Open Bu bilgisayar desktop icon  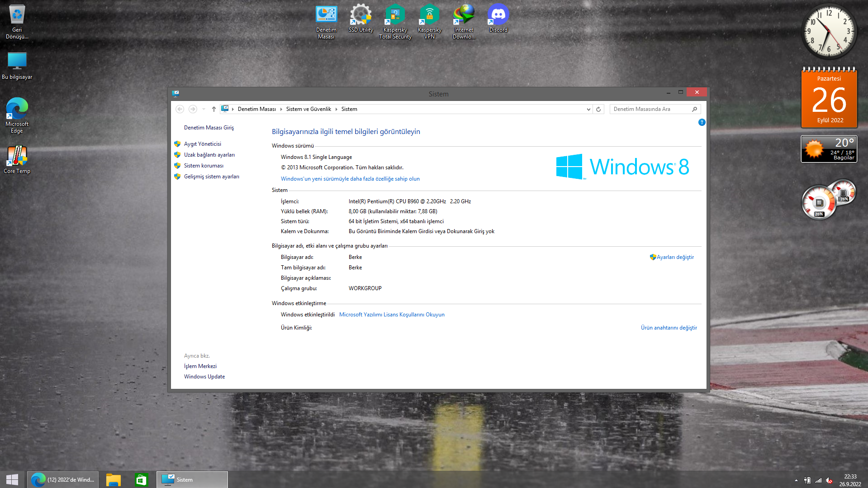point(17,66)
